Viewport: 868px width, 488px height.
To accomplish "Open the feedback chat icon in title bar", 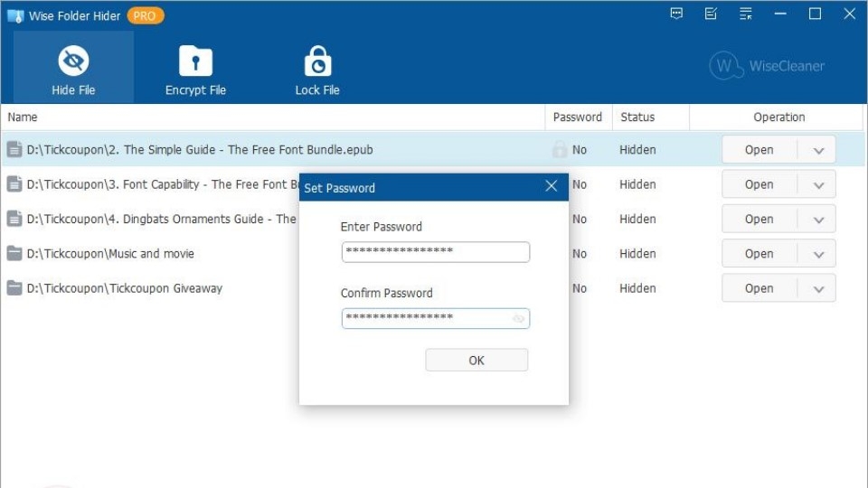I will point(676,14).
